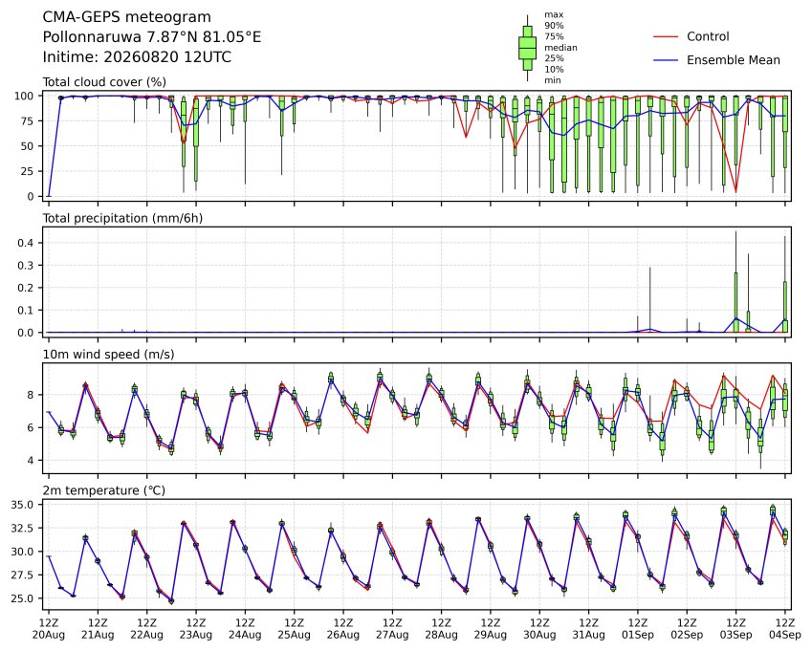Click the CMA-GEPS meteogram title
Screen dimensions: 812x651
[127, 17]
